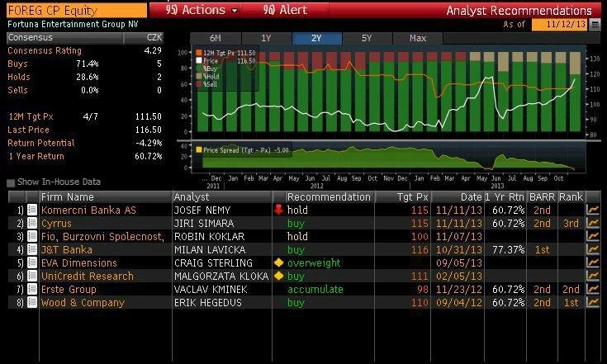Open chart icon in Wood & Company row
The width and height of the screenshot is (607, 364).
click(x=593, y=302)
